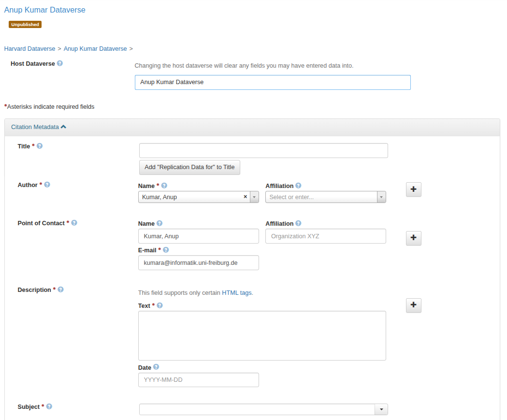Add another Point of Contact entry

tap(413, 238)
